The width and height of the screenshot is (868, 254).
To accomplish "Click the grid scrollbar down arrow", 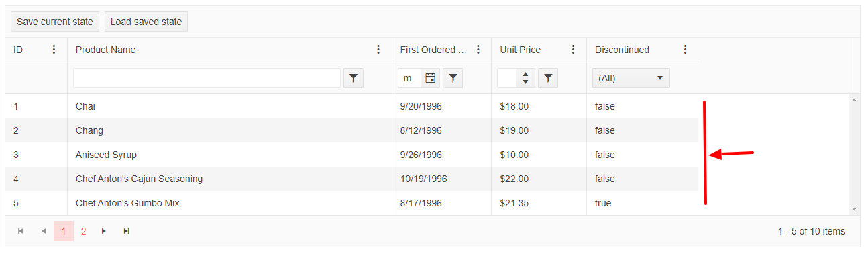I will click(855, 209).
